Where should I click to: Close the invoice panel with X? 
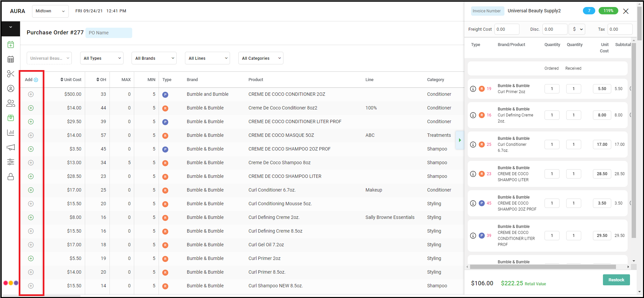(626, 11)
